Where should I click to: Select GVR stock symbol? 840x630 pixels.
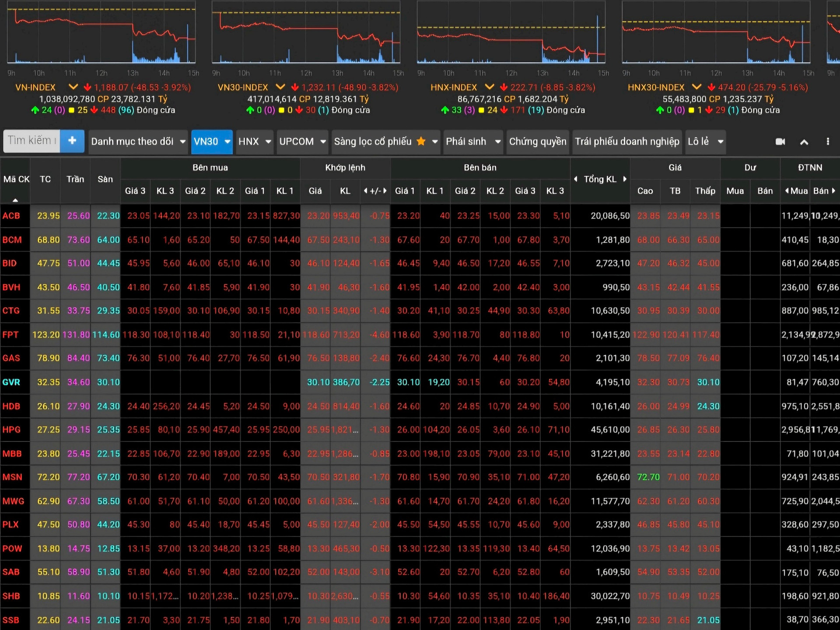(x=11, y=382)
